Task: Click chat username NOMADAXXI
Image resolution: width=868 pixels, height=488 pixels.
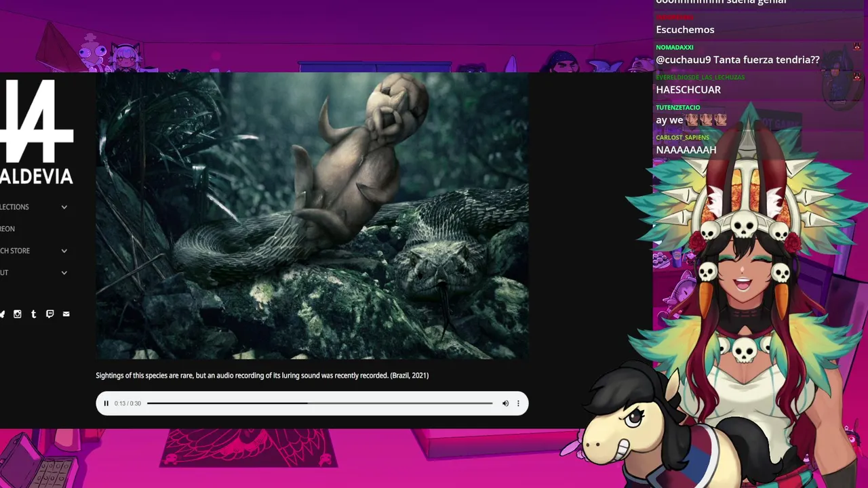Action: point(675,47)
